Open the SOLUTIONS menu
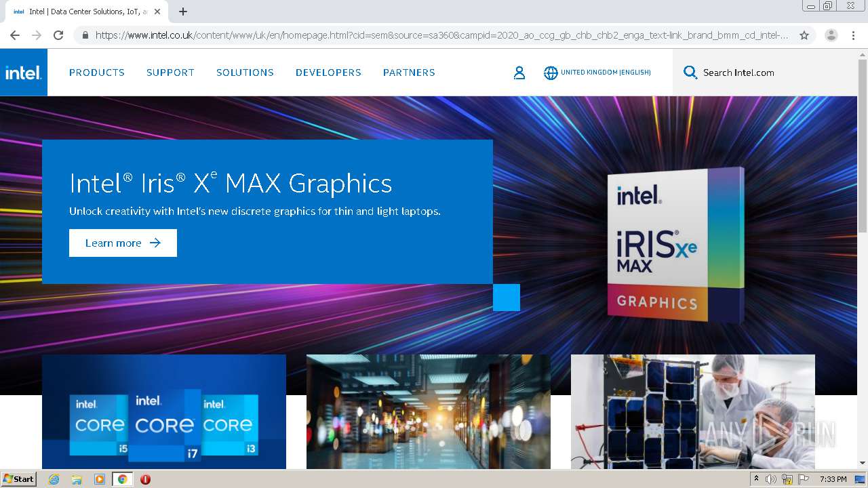 [245, 73]
